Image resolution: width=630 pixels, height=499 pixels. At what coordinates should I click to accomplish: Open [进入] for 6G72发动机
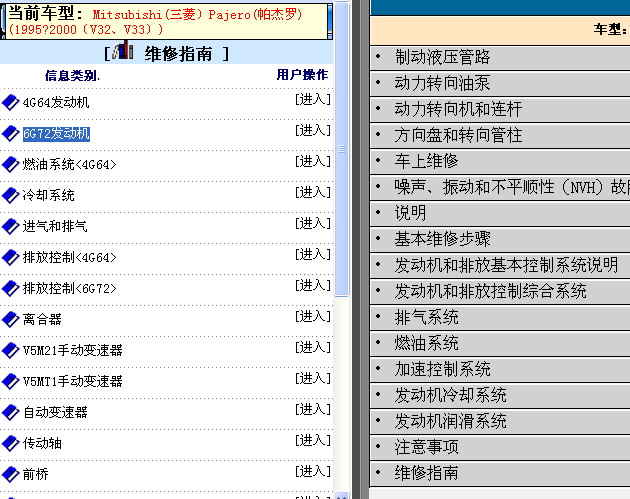click(x=313, y=130)
